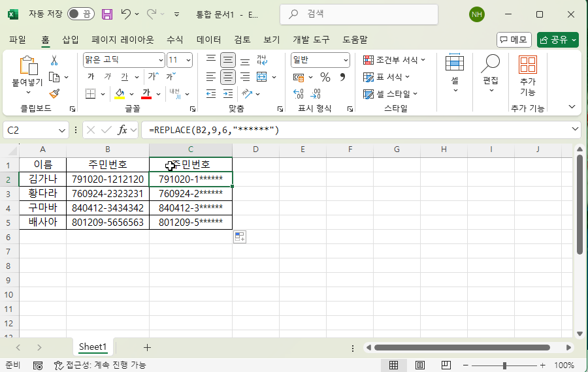Switch to the Insert (삽입) tab
Screen dimensions: 588x372
pos(71,40)
